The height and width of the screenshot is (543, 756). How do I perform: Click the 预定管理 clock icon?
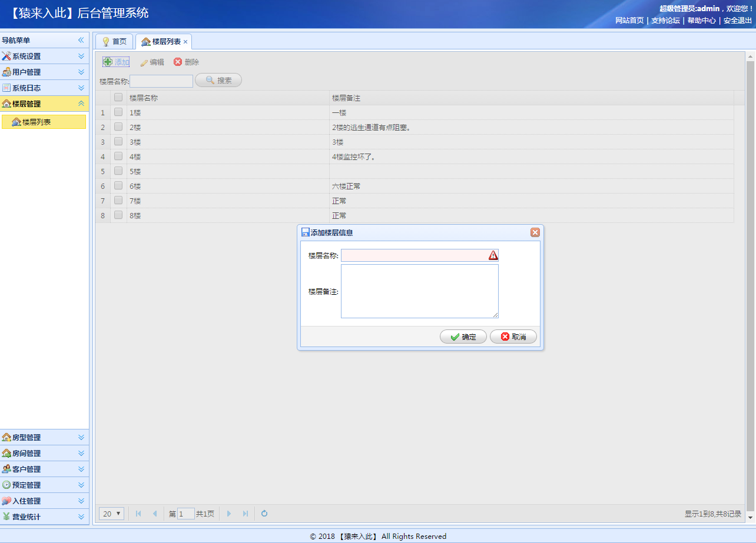click(6, 485)
